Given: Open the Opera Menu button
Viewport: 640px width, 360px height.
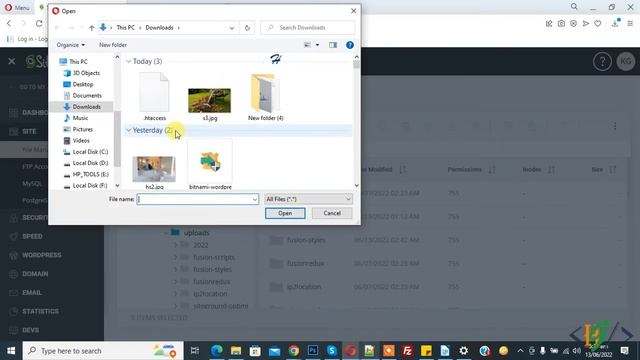Looking at the screenshot, I should tap(17, 7).
